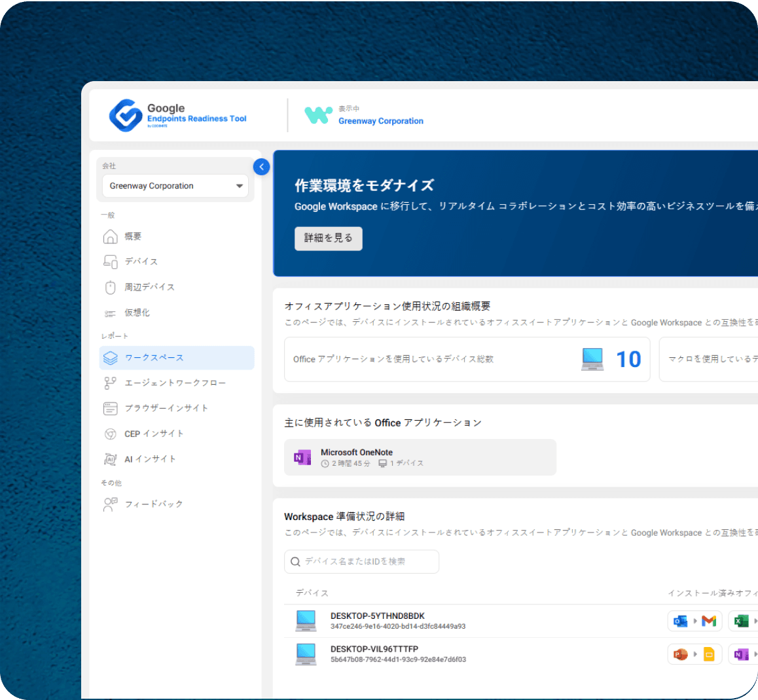758x700 pixels.
Task: Click the device total number 10
Action: [x=628, y=359]
